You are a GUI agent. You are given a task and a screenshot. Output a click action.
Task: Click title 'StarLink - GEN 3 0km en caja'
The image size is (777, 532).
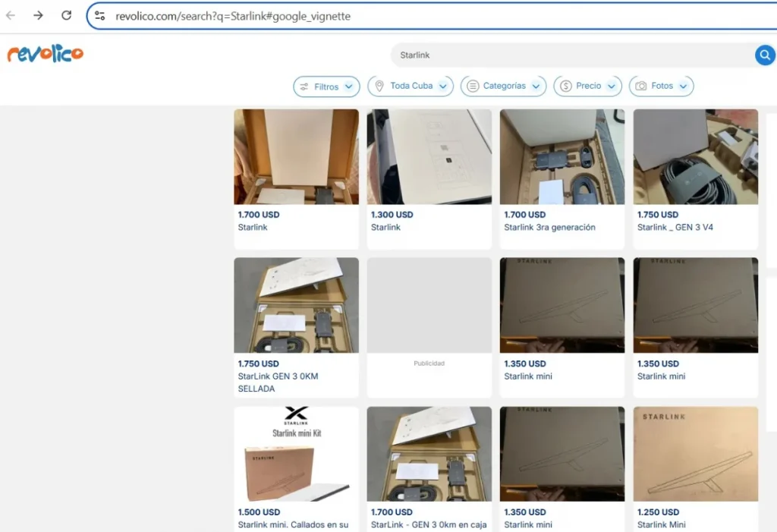[429, 524]
